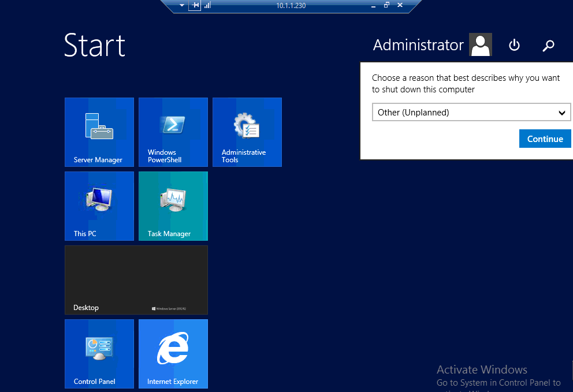
Task: Open the Desktop tile
Action: pos(136,280)
